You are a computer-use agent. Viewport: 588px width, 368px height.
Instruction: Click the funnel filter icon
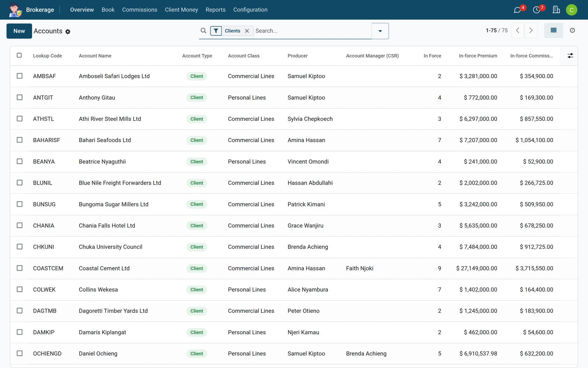(x=216, y=31)
